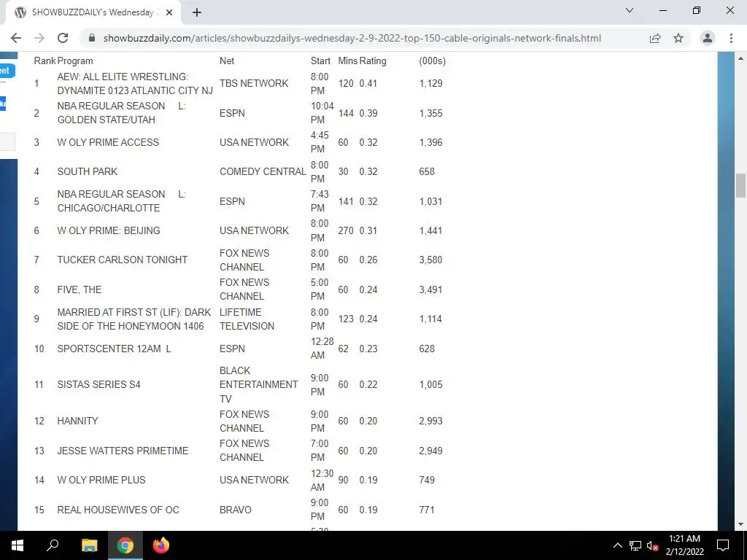Select HANNITY program name

click(77, 421)
